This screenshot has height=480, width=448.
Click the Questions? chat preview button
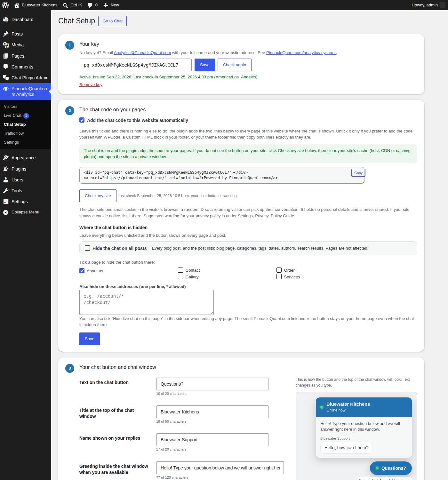[x=391, y=468]
